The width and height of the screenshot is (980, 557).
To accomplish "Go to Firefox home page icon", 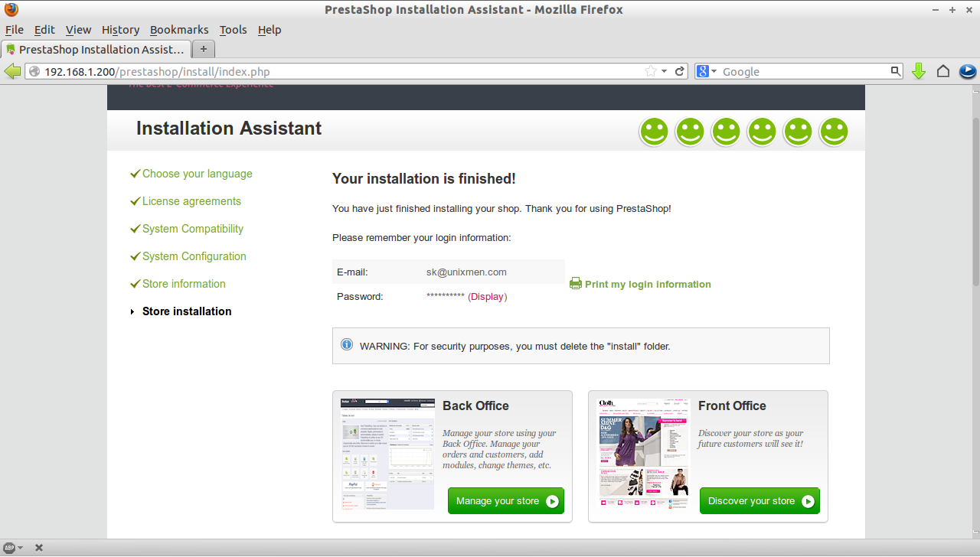I will (x=943, y=71).
